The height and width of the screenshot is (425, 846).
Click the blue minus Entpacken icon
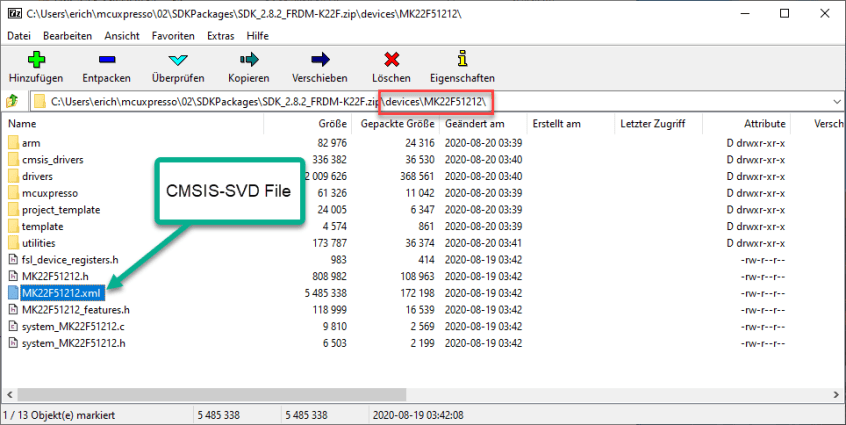(106, 60)
